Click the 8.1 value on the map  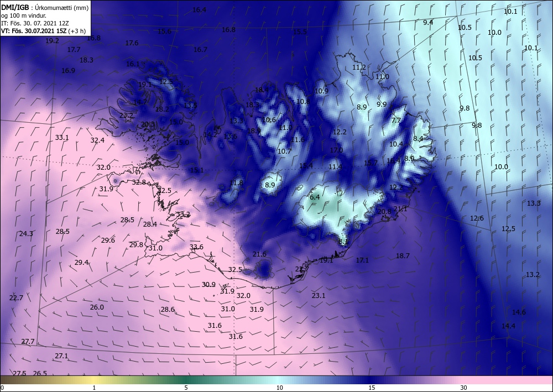(343, 242)
